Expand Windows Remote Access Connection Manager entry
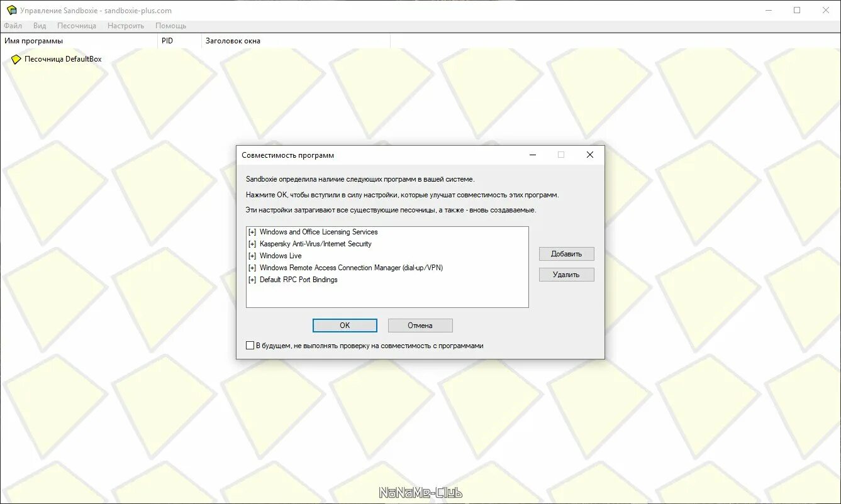 click(252, 268)
